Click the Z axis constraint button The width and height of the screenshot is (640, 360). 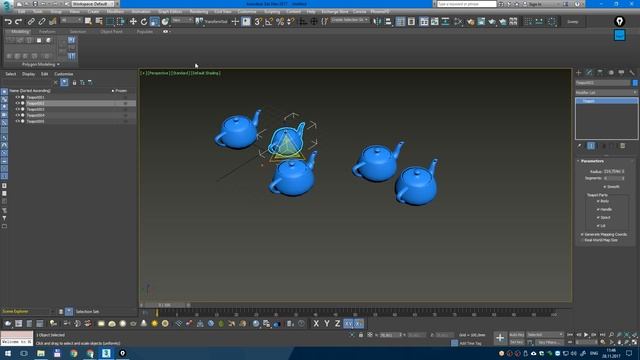pos(337,324)
